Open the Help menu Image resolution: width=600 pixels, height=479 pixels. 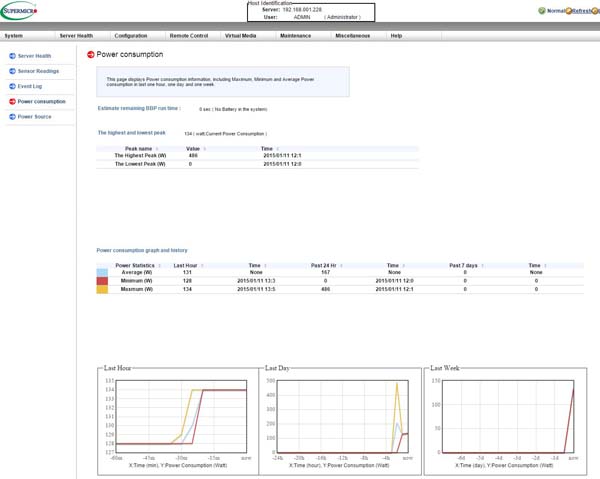coord(396,35)
